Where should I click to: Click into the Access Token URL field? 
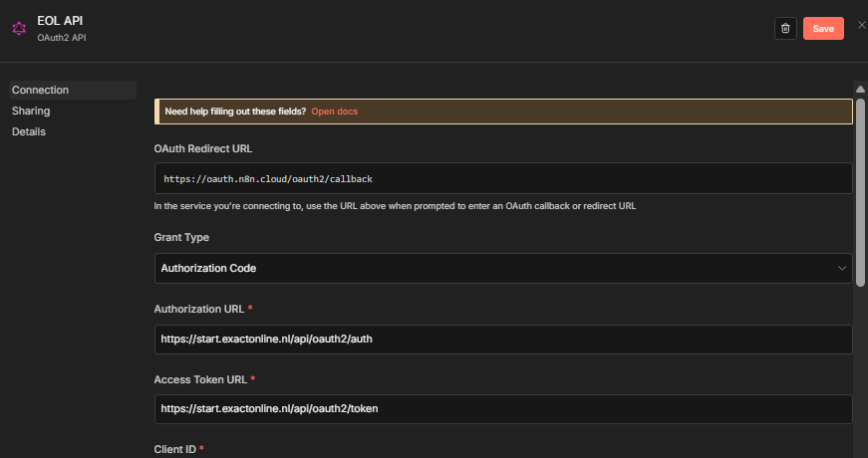pos(503,409)
